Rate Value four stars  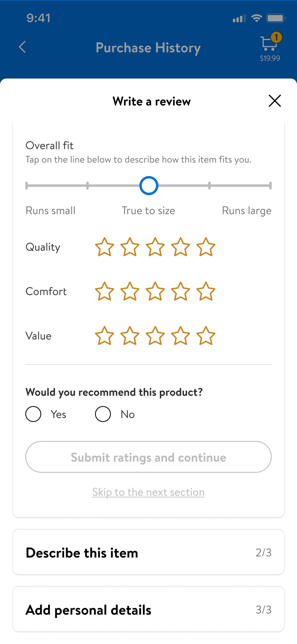coord(181,336)
